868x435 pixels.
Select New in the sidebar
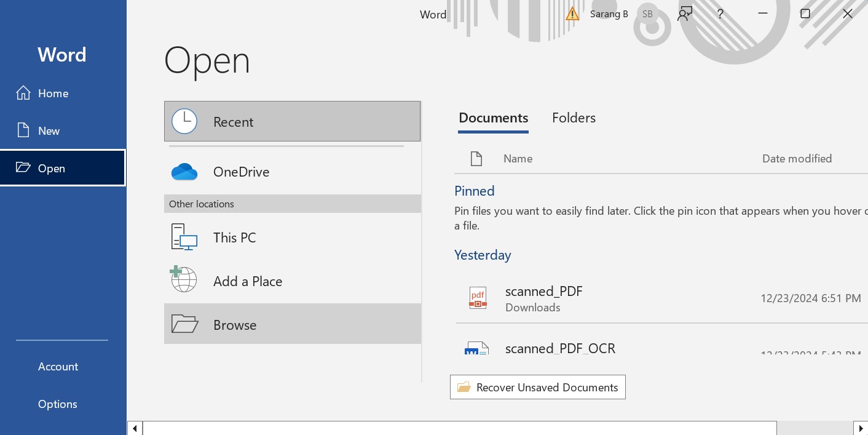63,130
